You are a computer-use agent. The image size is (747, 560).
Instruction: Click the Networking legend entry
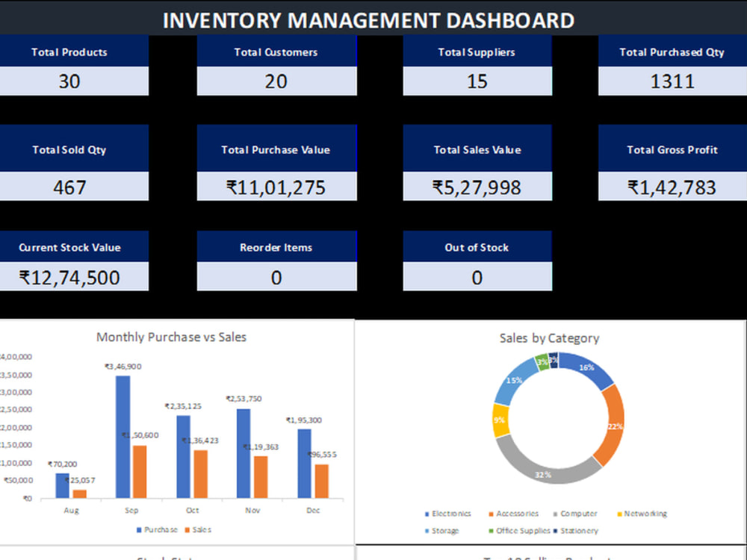[642, 514]
